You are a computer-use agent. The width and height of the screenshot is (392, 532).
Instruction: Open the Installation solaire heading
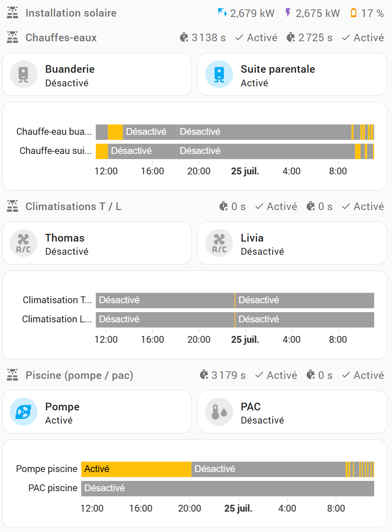tap(71, 13)
